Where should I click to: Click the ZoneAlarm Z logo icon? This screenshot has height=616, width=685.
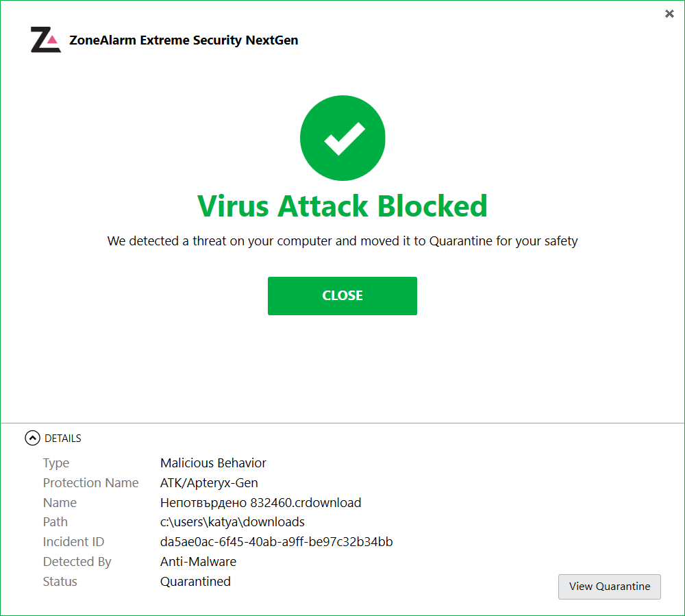click(x=45, y=40)
